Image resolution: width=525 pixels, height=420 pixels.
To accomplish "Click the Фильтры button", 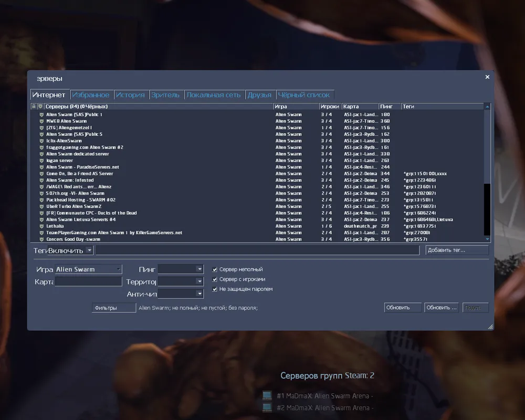I will pyautogui.click(x=113, y=308).
